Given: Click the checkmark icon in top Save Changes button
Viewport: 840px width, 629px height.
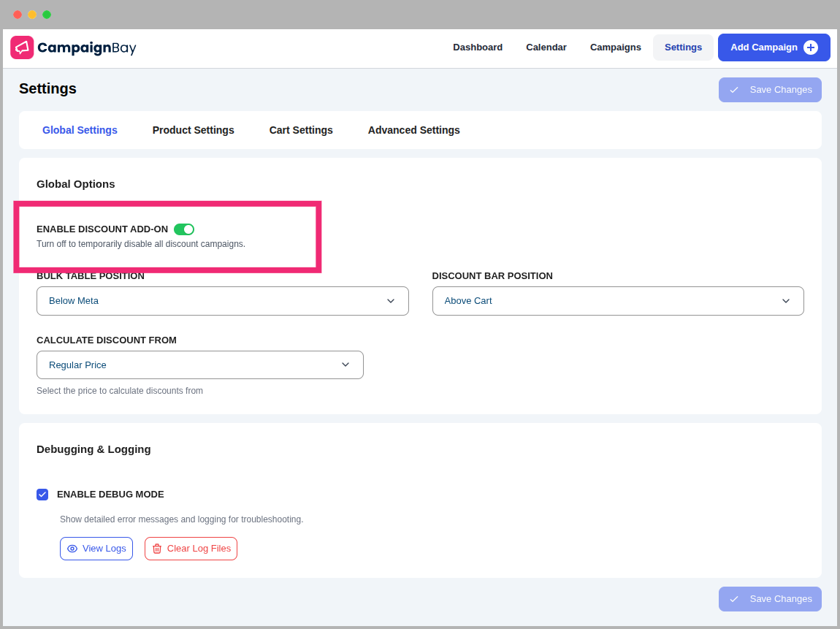Looking at the screenshot, I should pos(734,89).
